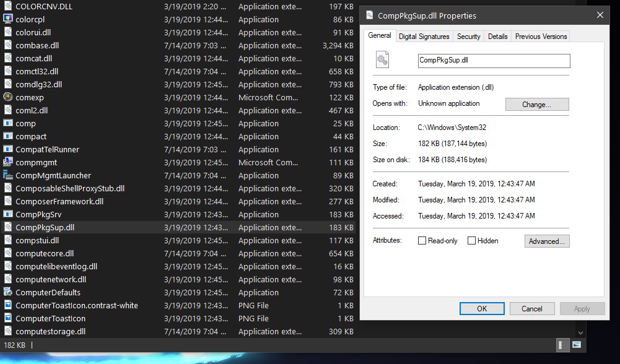Click the 3,294 KB size cell

pyautogui.click(x=338, y=45)
